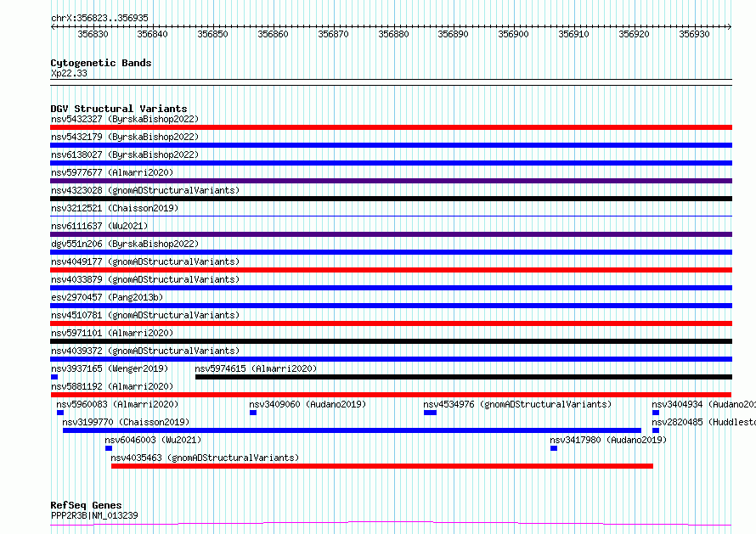Click the nsv2820485 (Huddleston) label
This screenshot has width=756, height=534.
pos(703,422)
